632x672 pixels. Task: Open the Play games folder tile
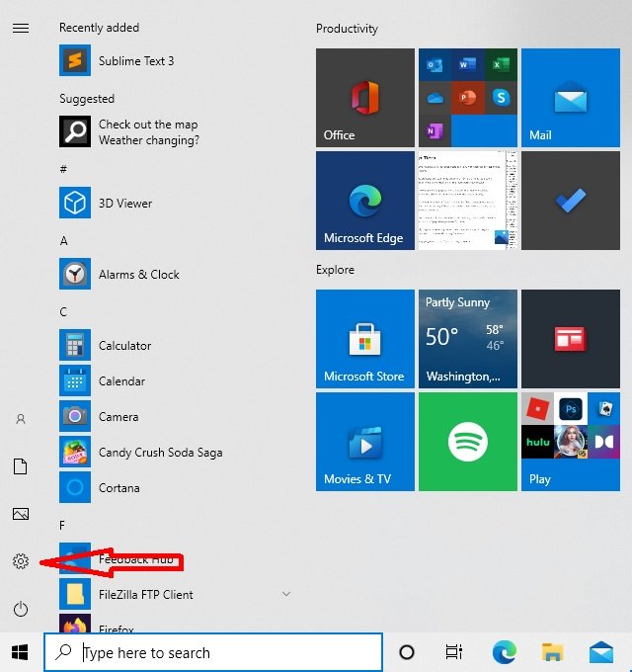[x=571, y=442]
